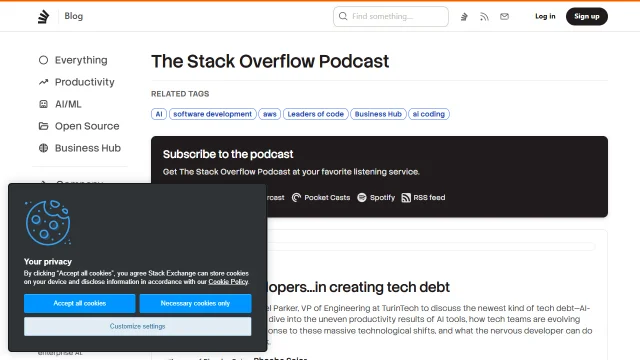Viewport: 640px width, 360px height.
Task: Open the Productivity category
Action: (x=84, y=82)
